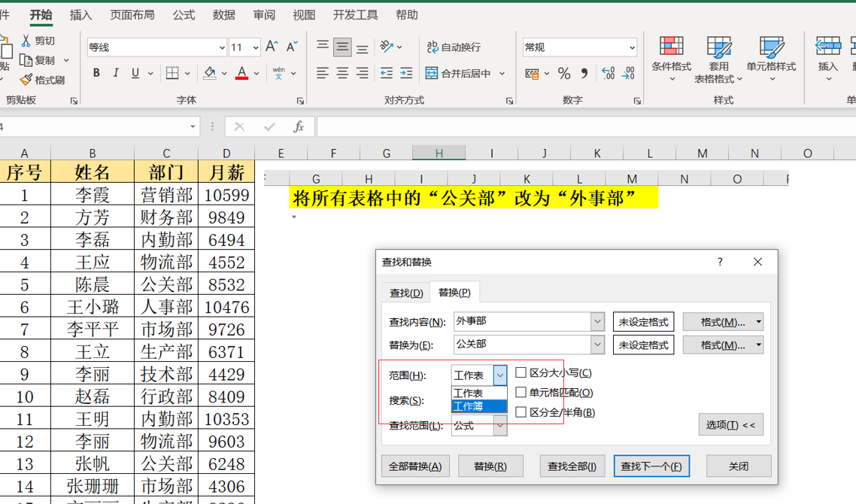Click the 替换(R) button
This screenshot has width=856, height=504.
coord(490,466)
